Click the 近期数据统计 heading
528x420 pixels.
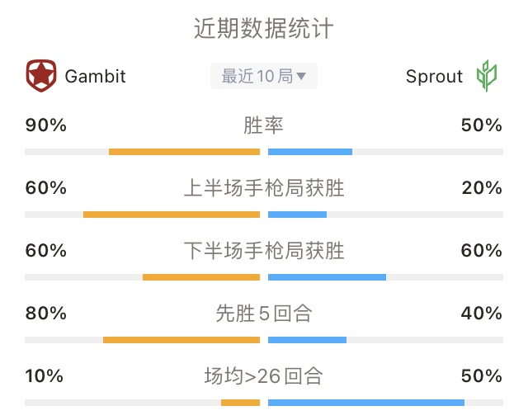coord(264,28)
